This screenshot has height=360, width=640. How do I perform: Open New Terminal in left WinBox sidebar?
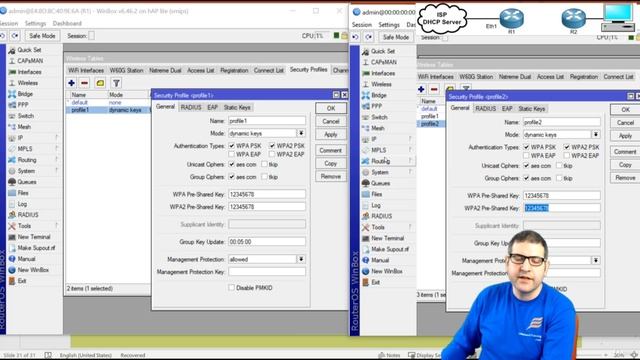(x=33, y=237)
